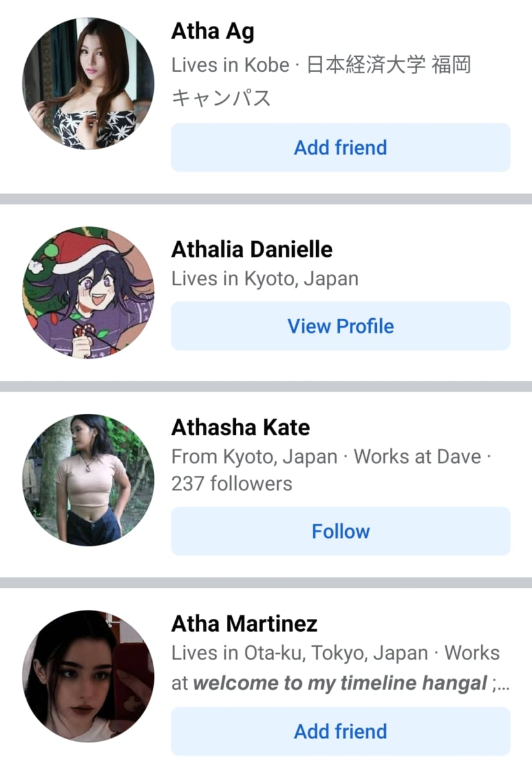Viewport: 532px width, 776px height.
Task: Open the Atha Martinez name link
Action: click(244, 624)
